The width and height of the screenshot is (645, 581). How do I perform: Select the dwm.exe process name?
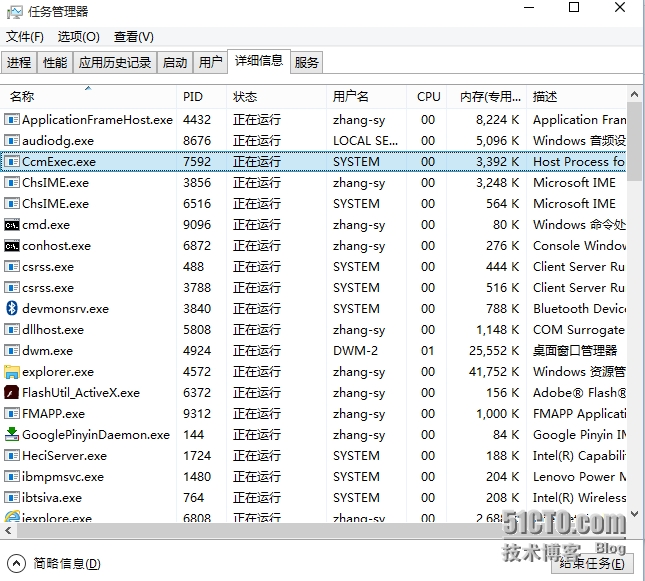click(x=47, y=351)
